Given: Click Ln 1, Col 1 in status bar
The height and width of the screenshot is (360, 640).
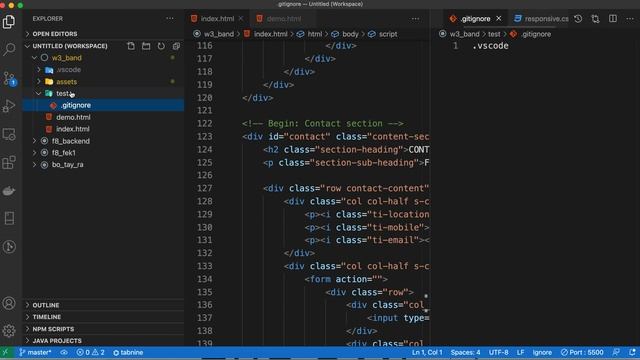Looking at the screenshot, I should 427,352.
